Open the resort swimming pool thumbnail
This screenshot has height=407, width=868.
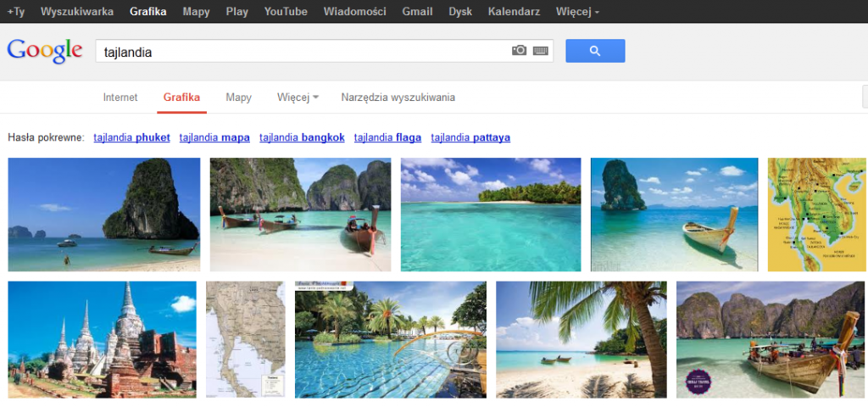[391, 339]
